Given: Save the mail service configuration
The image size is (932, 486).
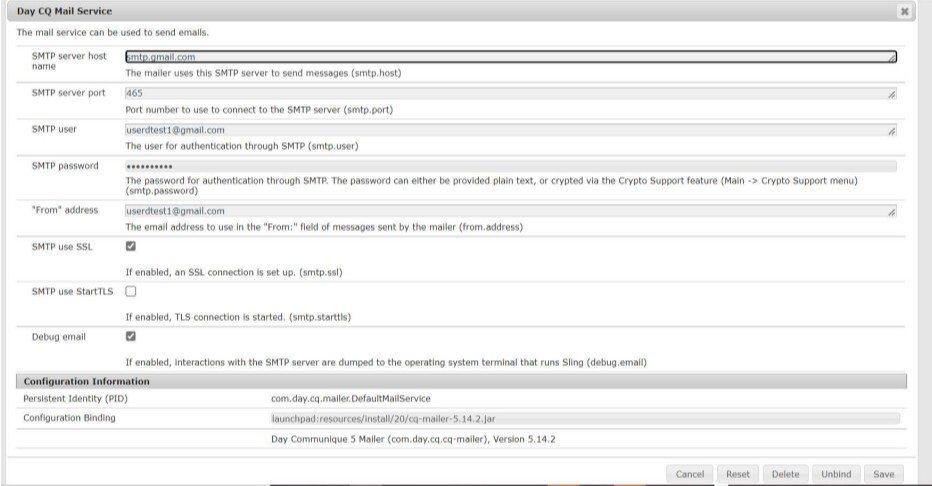Looking at the screenshot, I should [883, 474].
